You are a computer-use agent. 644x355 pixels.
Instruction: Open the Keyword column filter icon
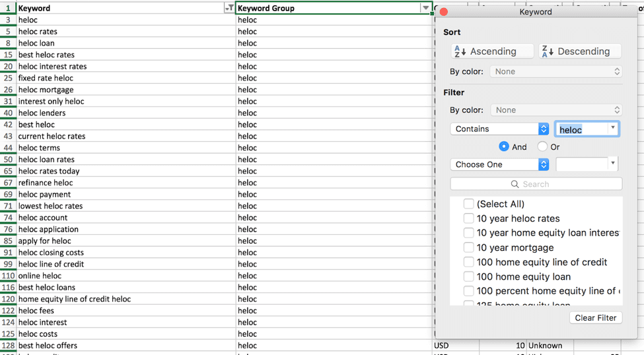coord(229,8)
